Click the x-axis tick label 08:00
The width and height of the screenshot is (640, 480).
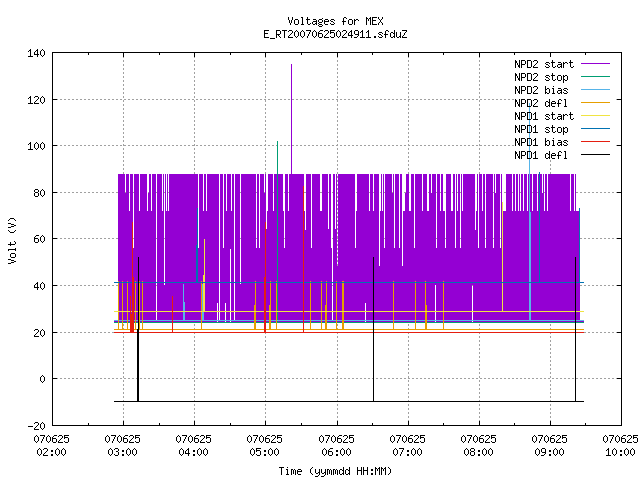point(478,452)
